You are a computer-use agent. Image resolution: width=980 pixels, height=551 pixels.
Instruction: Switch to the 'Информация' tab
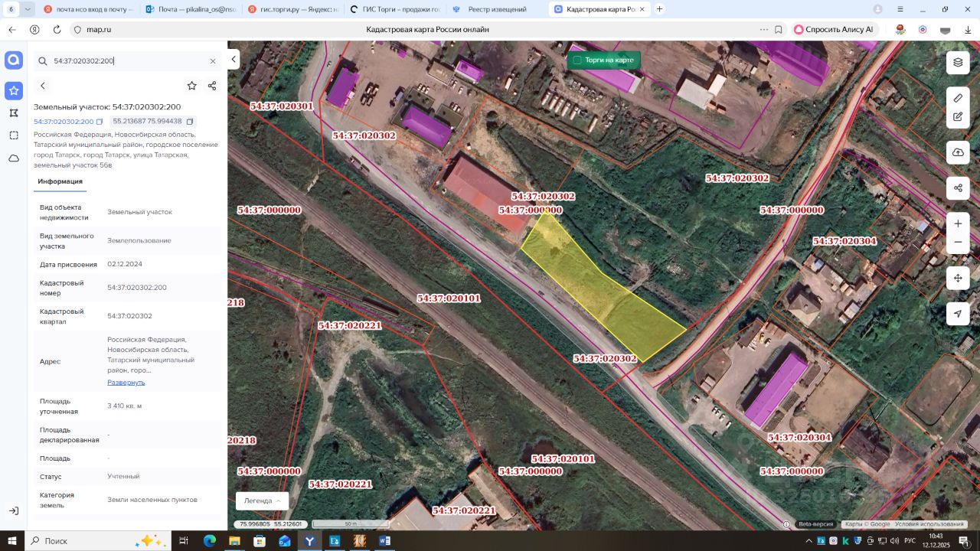(x=60, y=181)
